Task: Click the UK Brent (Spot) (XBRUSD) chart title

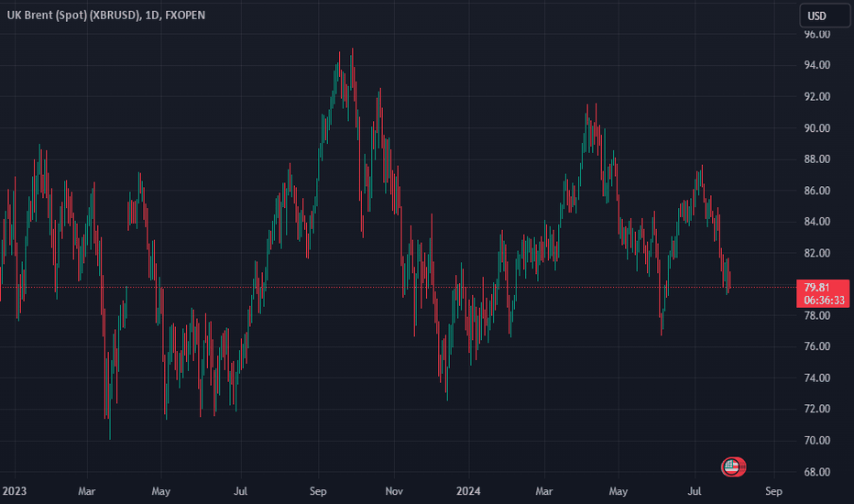Action: point(106,16)
